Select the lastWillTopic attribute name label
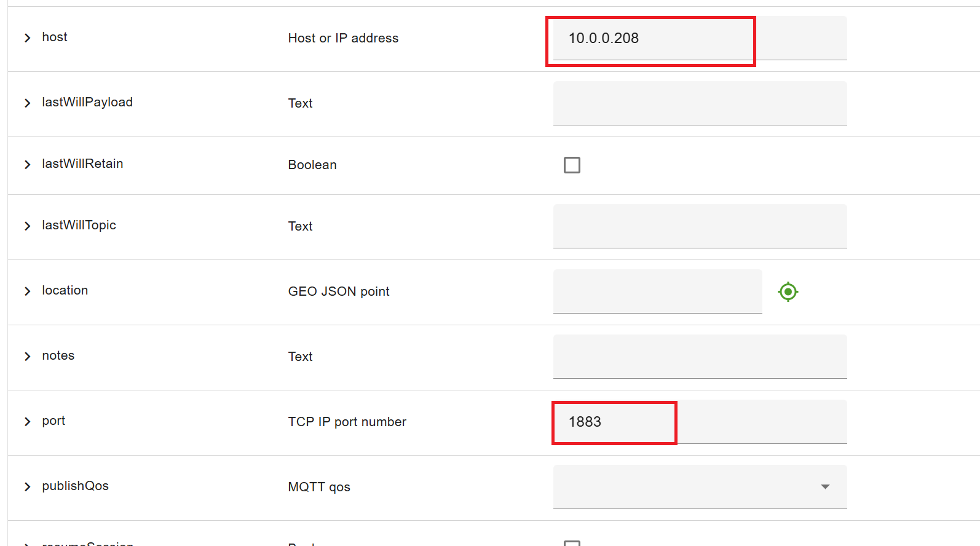Image resolution: width=980 pixels, height=546 pixels. click(79, 225)
